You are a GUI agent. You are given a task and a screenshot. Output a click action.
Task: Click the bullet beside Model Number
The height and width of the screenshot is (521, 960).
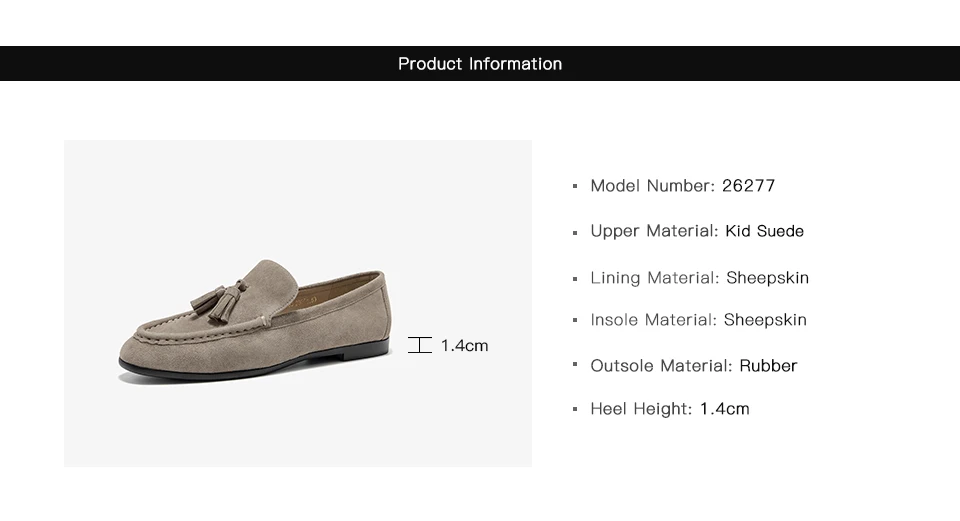[x=575, y=187]
